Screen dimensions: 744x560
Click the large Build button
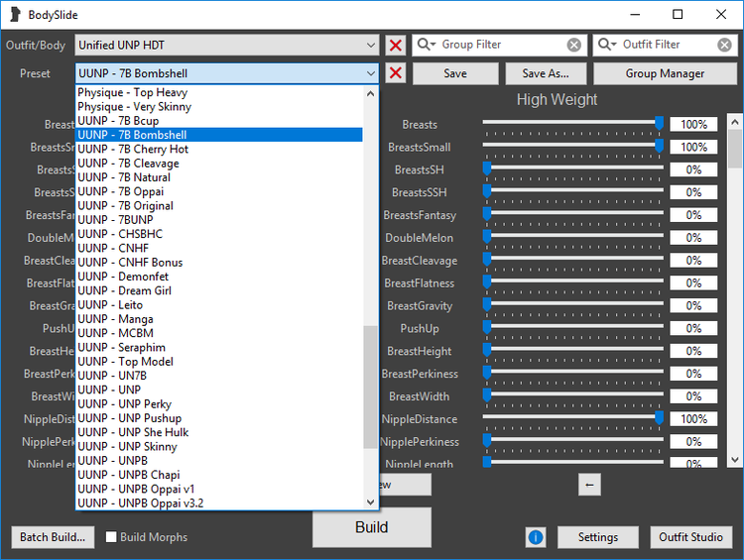(x=372, y=527)
